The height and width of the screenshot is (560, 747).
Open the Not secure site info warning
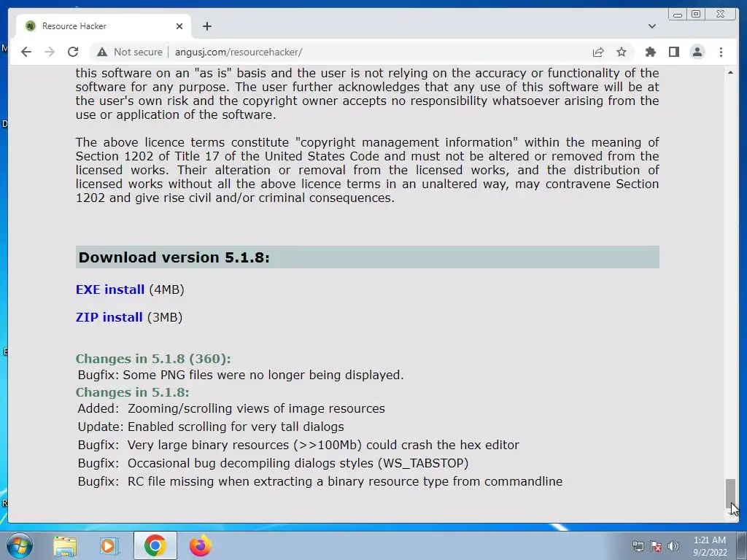click(130, 52)
